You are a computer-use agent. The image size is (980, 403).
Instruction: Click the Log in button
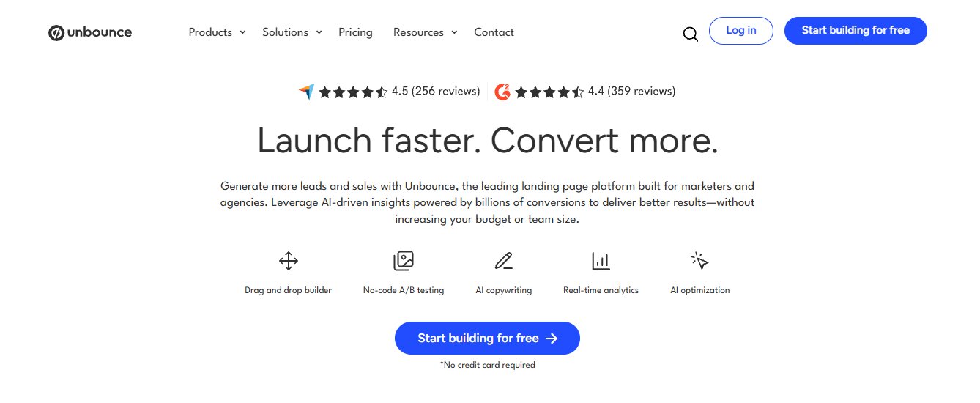pyautogui.click(x=741, y=31)
